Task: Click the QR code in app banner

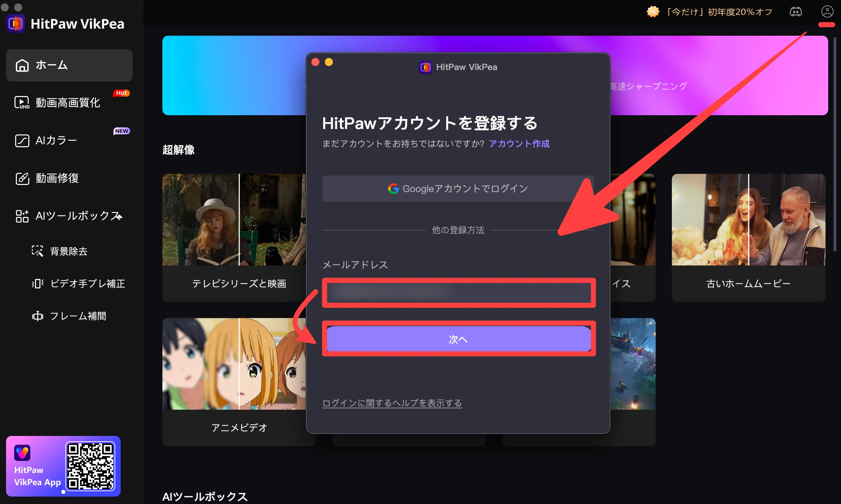Action: (90, 466)
